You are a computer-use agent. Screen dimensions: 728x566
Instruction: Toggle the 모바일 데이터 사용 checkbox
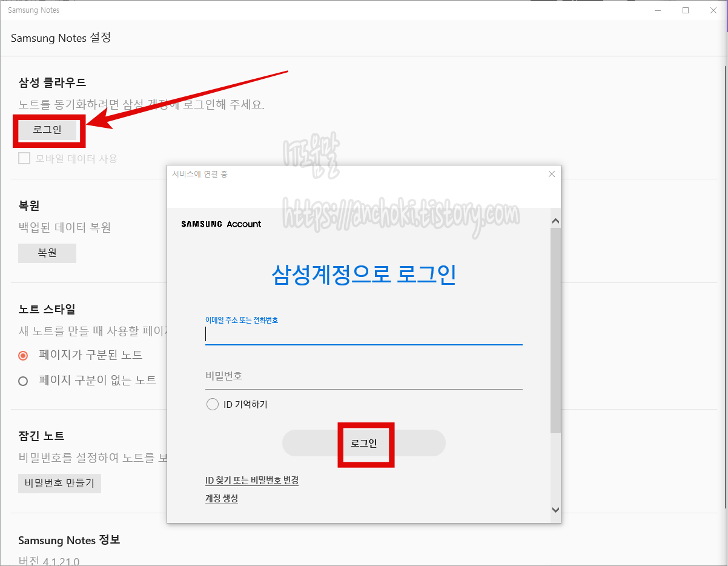coord(24,159)
